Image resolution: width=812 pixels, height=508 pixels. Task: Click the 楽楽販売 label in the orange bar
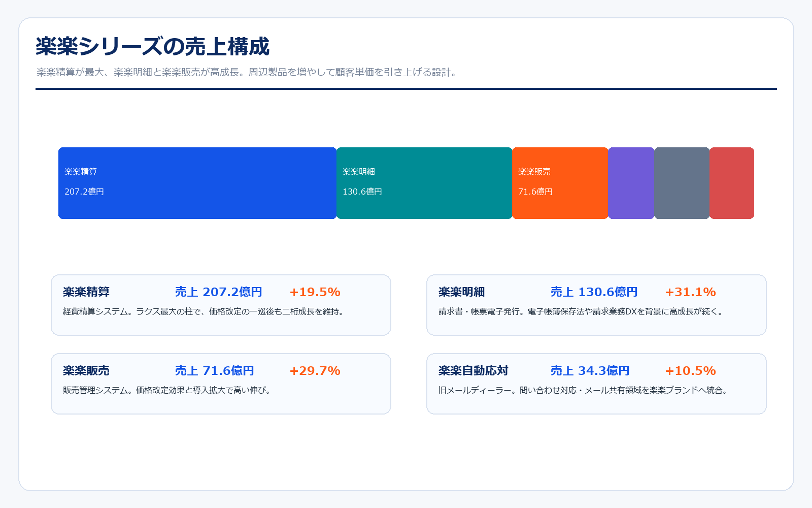tap(534, 172)
